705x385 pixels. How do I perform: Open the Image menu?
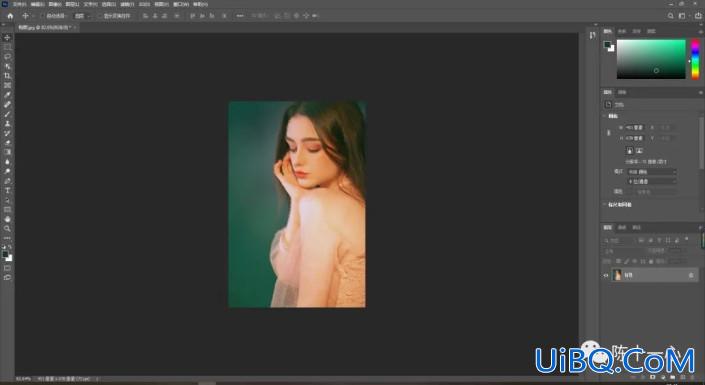coord(55,4)
